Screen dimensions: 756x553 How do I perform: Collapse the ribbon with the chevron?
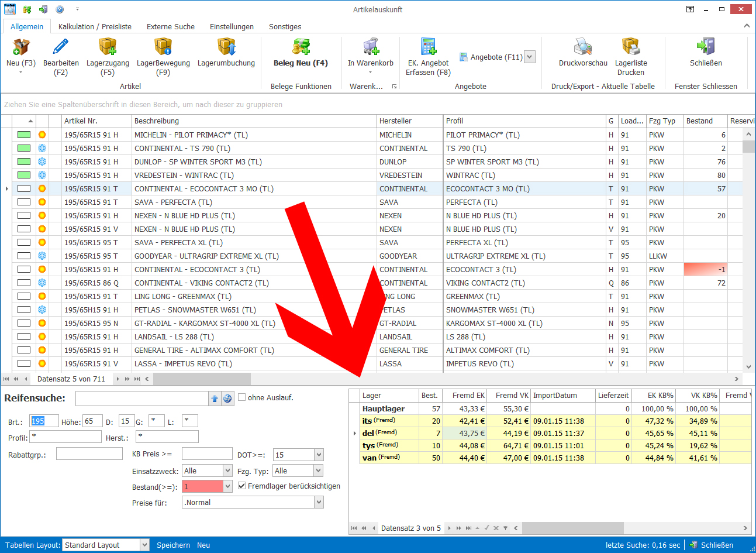tap(747, 26)
